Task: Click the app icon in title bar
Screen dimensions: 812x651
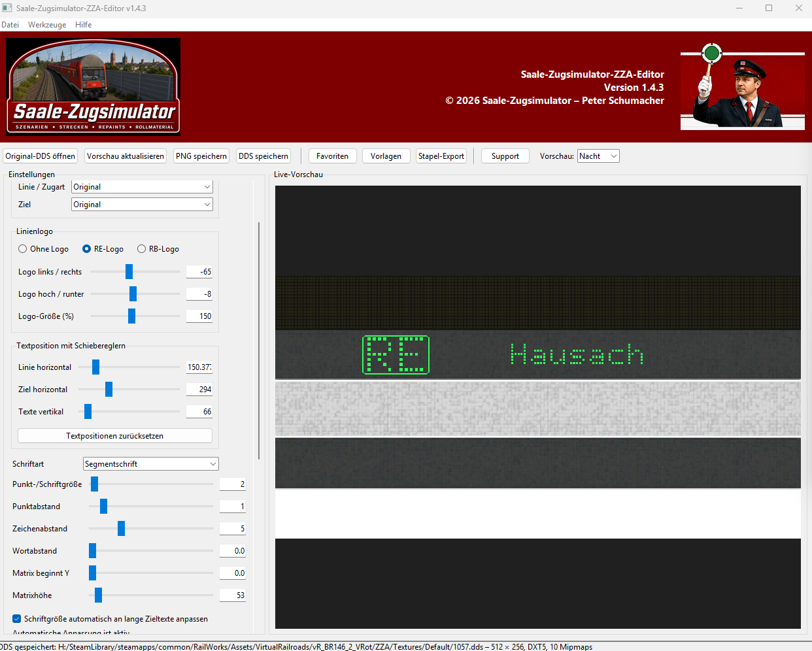Action: [x=7, y=8]
